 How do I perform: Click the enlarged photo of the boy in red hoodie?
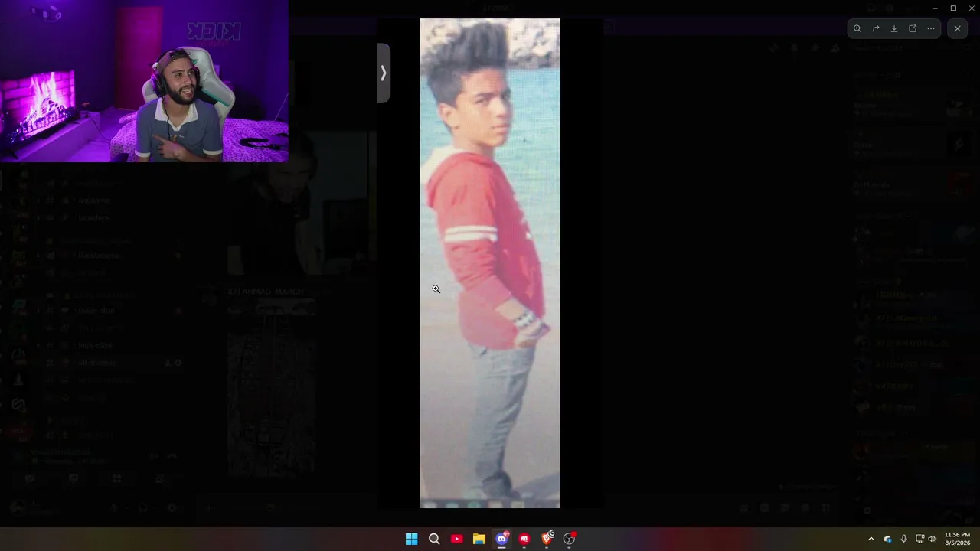490,263
